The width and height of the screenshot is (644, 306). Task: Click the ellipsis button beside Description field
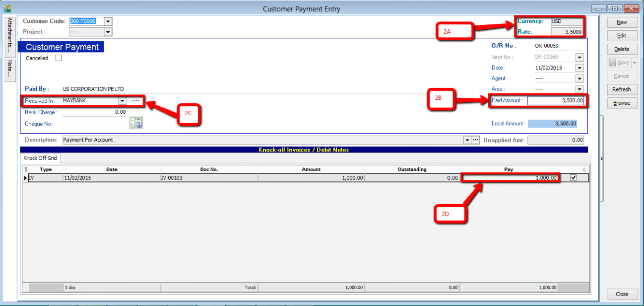(475, 140)
